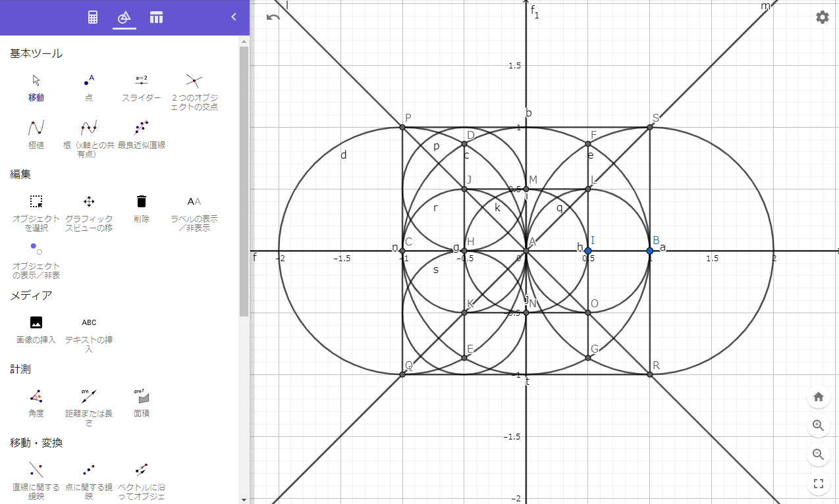This screenshot has width=839, height=504.
Task: Click the メディア section heading
Action: click(31, 295)
